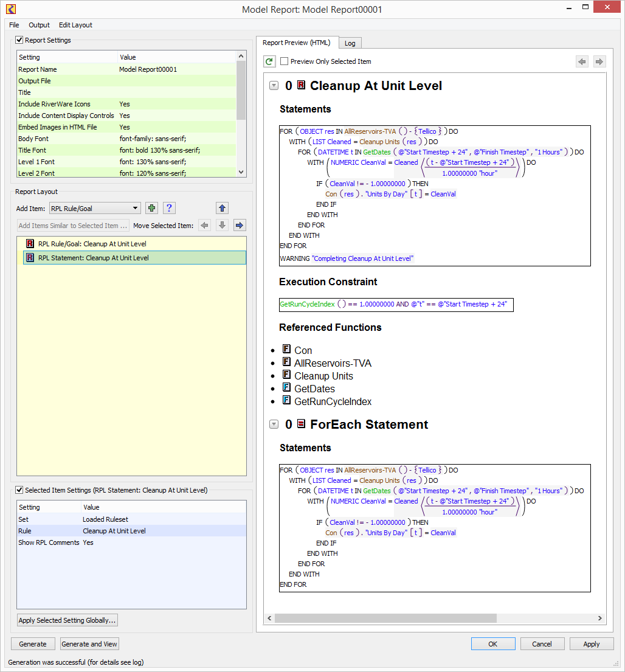
Task: Click the function icon next to AllReservoirs-TVA
Action: 286,362
